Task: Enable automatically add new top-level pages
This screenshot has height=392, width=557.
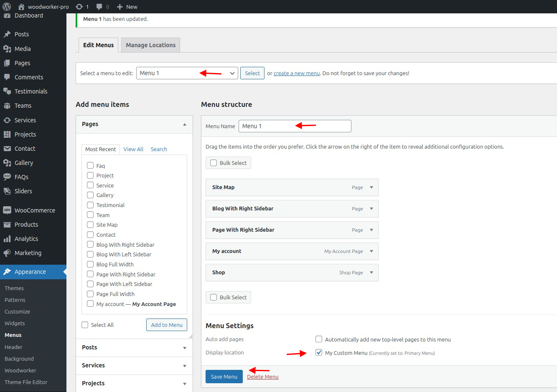Action: click(x=319, y=339)
